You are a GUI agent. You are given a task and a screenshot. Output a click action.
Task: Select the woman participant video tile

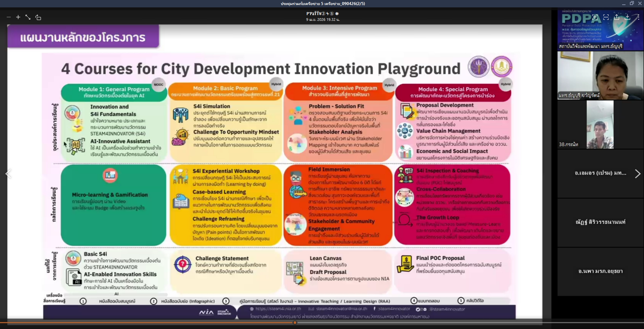tap(600, 75)
